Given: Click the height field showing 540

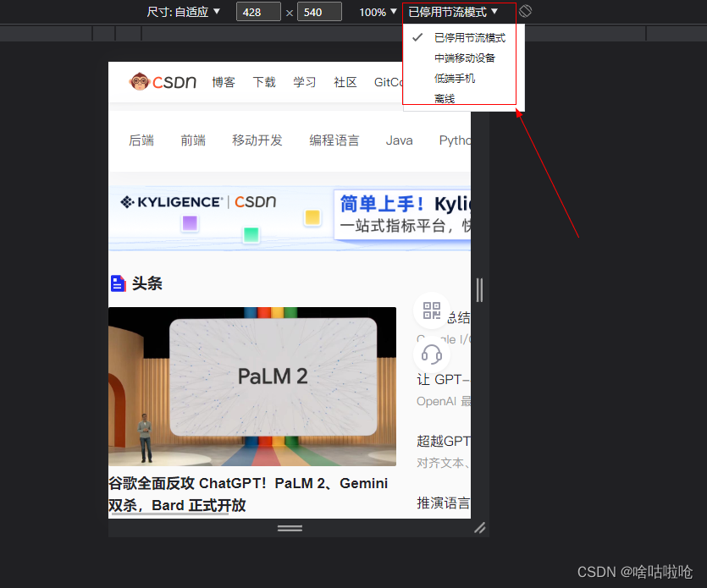Looking at the screenshot, I should click(320, 12).
